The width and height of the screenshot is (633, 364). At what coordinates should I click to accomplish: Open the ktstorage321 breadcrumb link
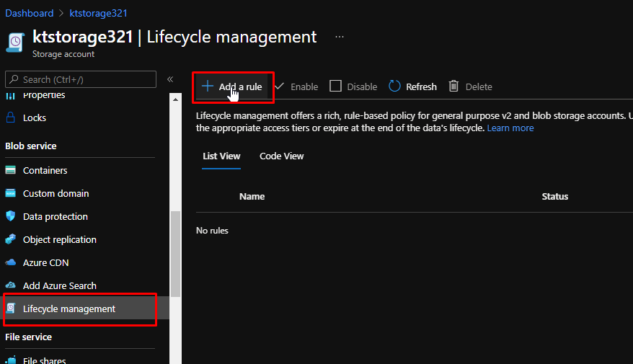99,13
